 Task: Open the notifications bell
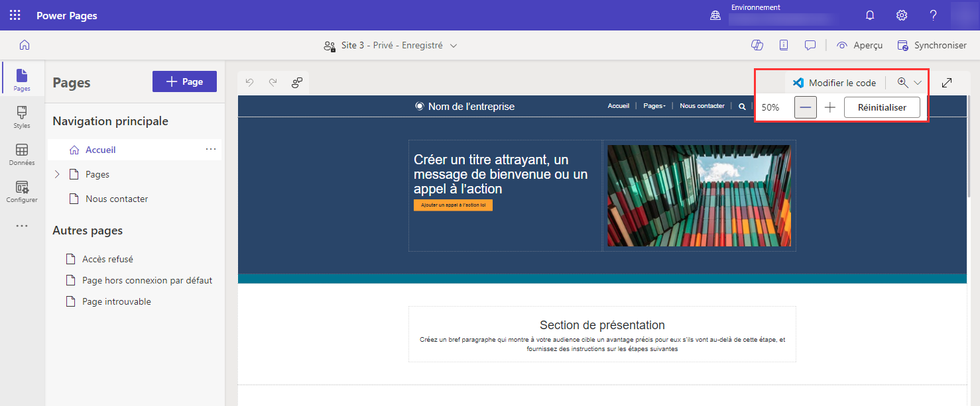coord(869,15)
